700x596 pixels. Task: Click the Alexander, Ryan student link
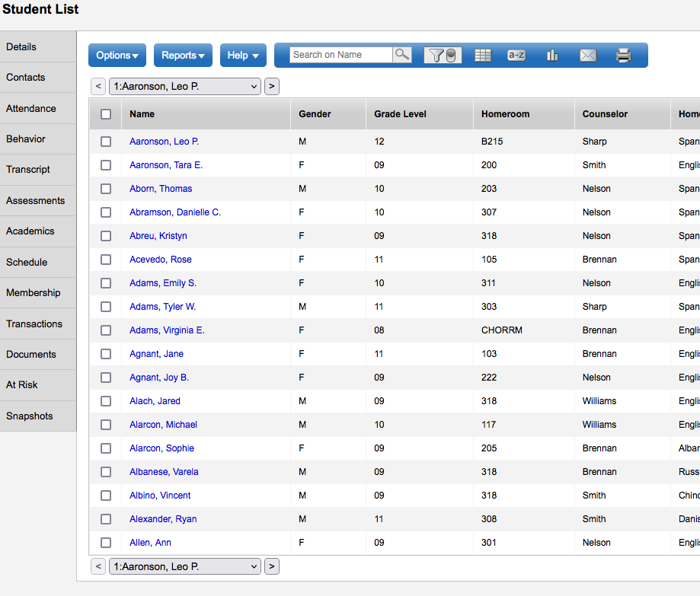pos(163,519)
